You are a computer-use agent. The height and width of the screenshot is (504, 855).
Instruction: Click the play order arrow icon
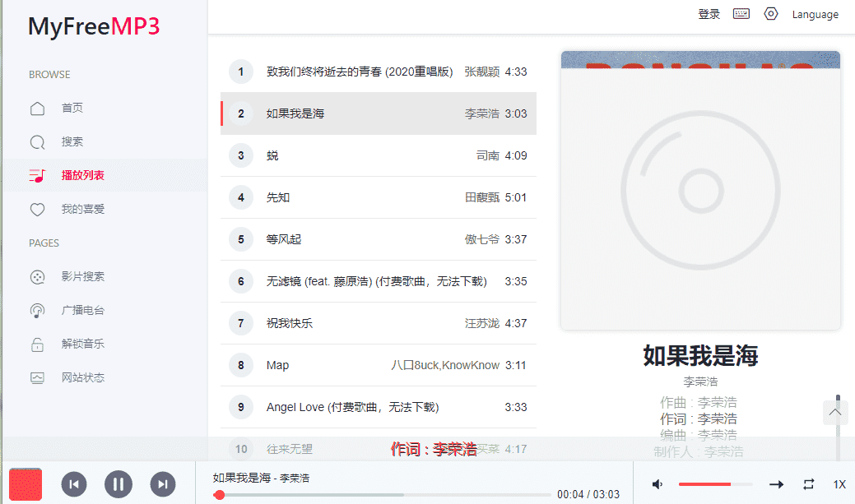click(777, 483)
